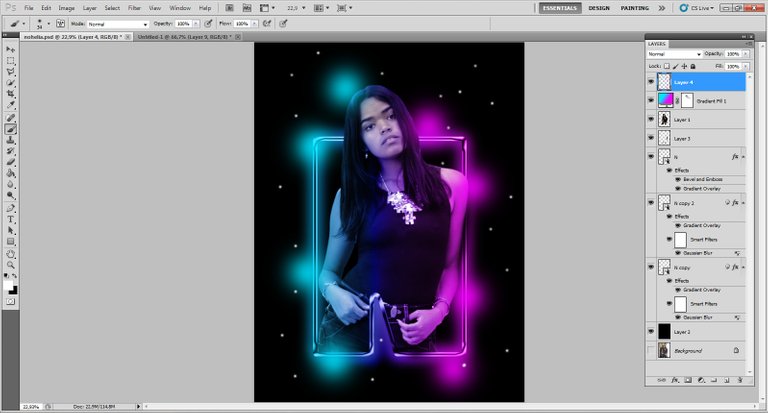This screenshot has width=768, height=413.
Task: Hide Layer 4 visibility eye
Action: [651, 82]
